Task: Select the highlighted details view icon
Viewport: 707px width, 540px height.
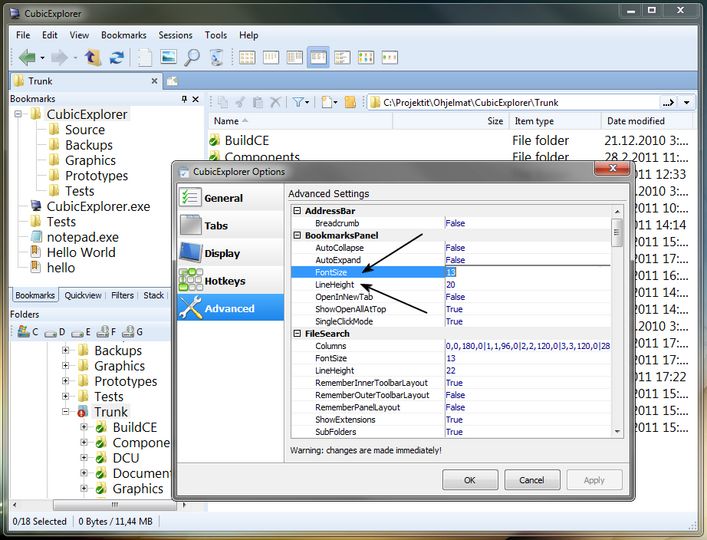Action: pos(318,58)
